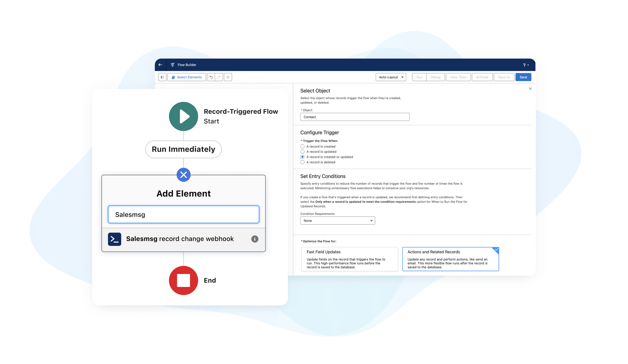This screenshot has height=364, width=628.
Task: Open flow settings gear icon
Action: pos(228,77)
